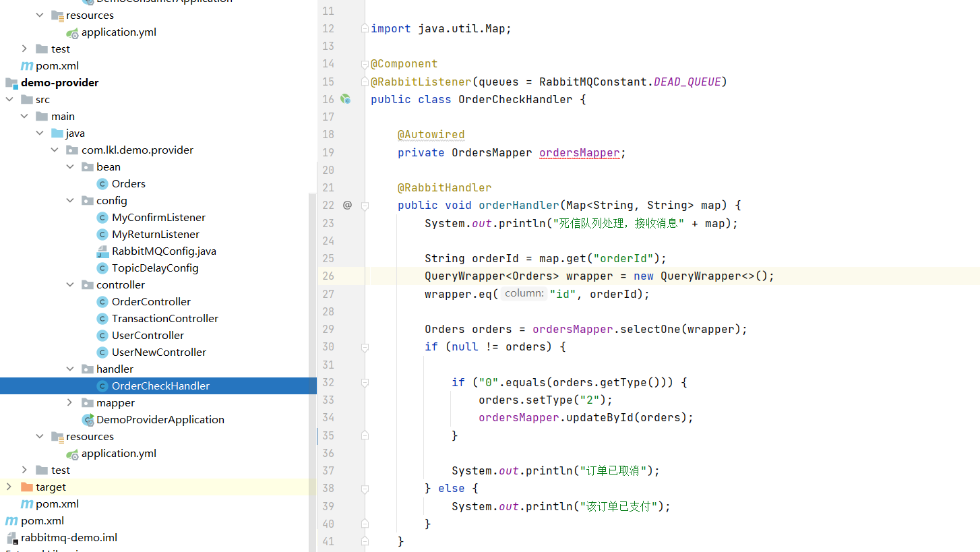
Task: Click RabbitMQConfig.java file icon
Action: [102, 251]
